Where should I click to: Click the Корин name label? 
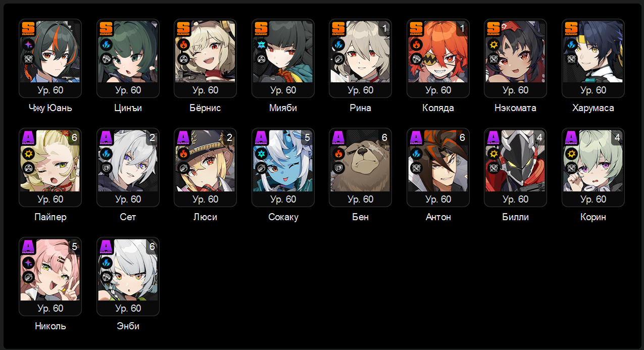tap(593, 217)
